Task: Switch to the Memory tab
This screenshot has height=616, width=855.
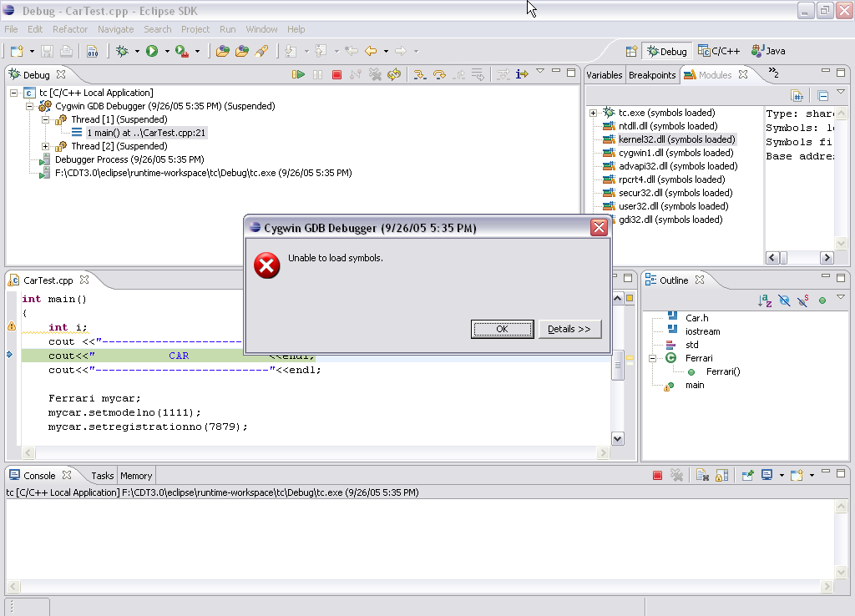Action: (136, 476)
